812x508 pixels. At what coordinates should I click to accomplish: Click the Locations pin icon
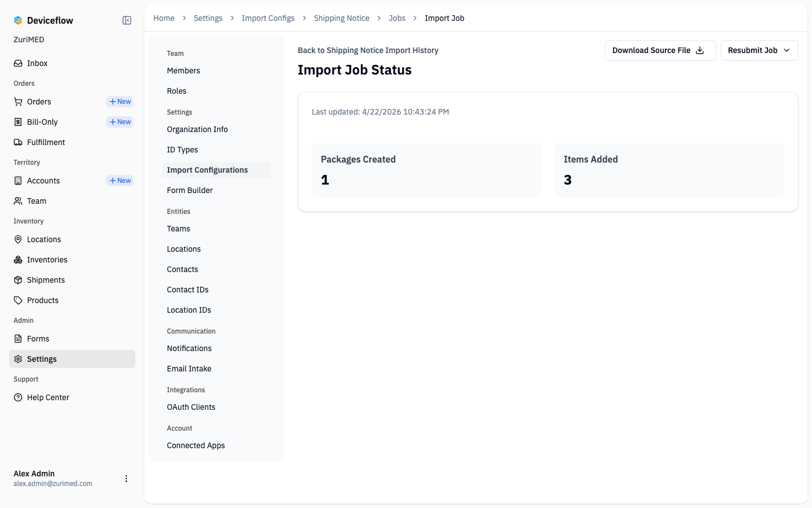[x=18, y=239]
